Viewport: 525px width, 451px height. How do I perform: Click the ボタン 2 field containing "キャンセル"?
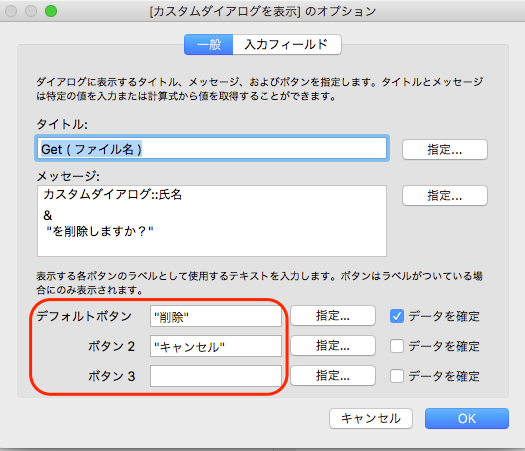pyautogui.click(x=216, y=346)
